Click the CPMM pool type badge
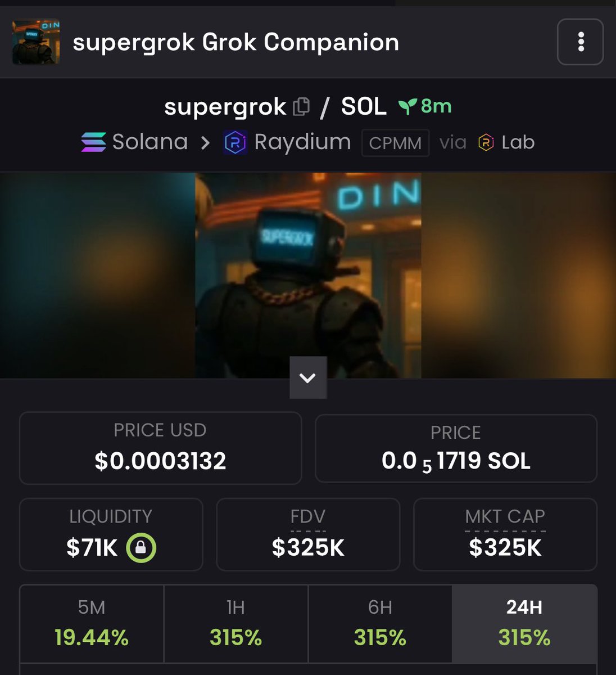This screenshot has width=616, height=675. (395, 143)
